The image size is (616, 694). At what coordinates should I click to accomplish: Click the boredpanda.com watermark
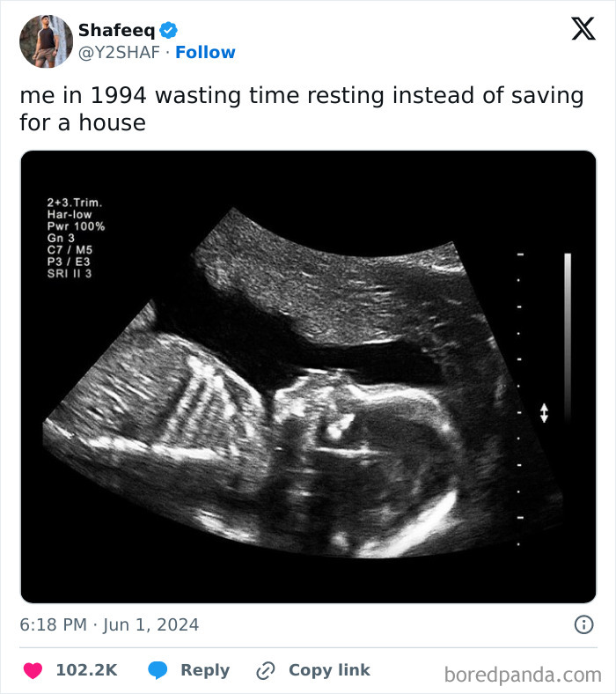point(523,676)
